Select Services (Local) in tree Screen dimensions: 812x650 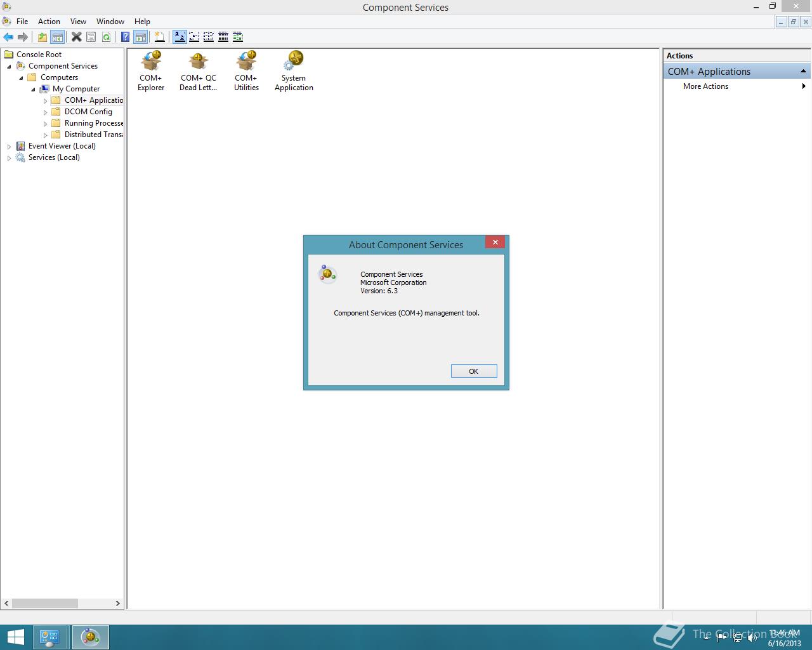pos(54,157)
